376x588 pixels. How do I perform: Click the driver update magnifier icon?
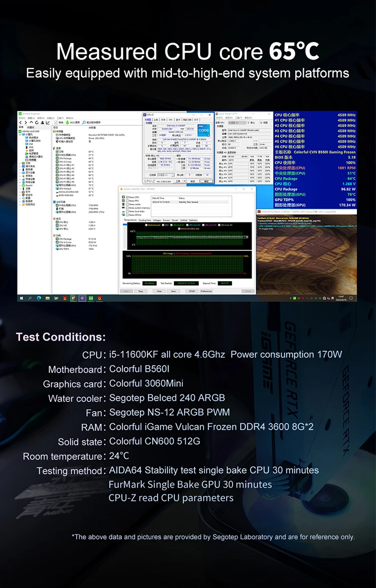tap(84, 122)
